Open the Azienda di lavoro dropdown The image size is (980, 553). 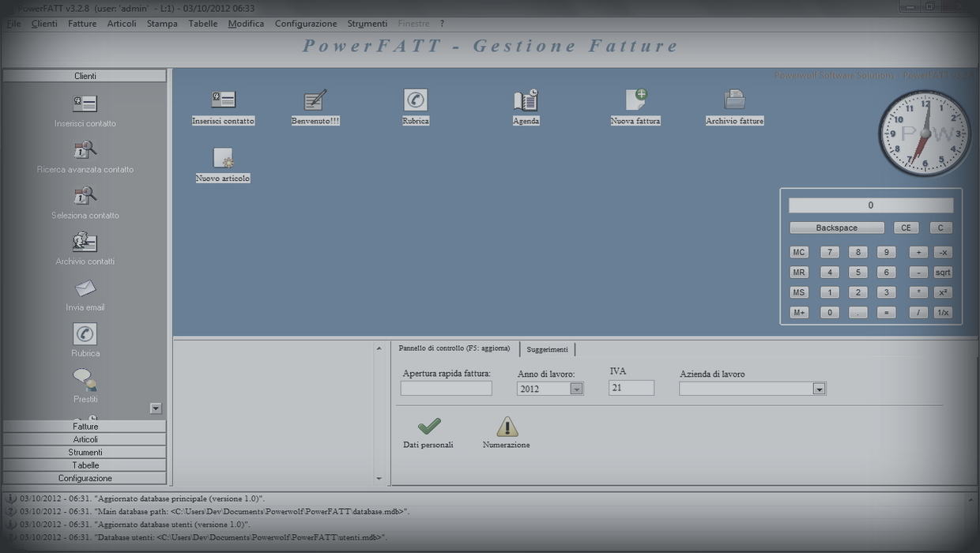819,389
